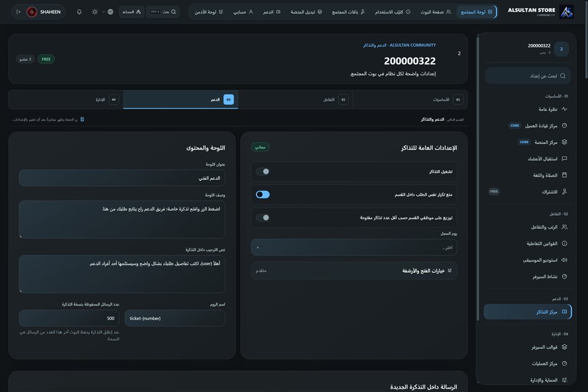Click the عدد الرسائل المحفوظة field showing 500
This screenshot has height=392, width=588.
[69, 318]
